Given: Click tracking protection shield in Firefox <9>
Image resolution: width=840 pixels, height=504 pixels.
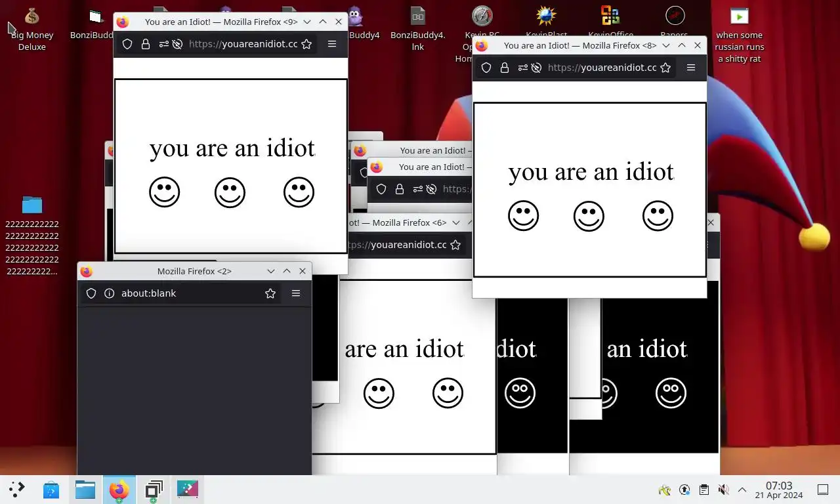Looking at the screenshot, I should pyautogui.click(x=127, y=44).
